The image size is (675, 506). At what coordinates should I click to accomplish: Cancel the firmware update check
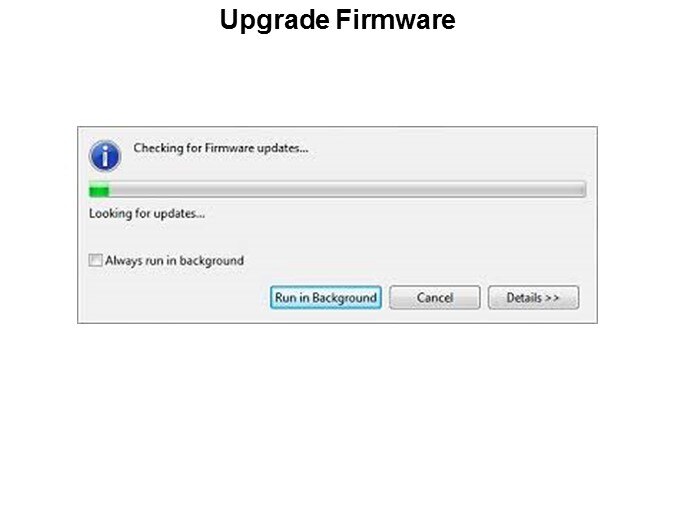point(435,298)
